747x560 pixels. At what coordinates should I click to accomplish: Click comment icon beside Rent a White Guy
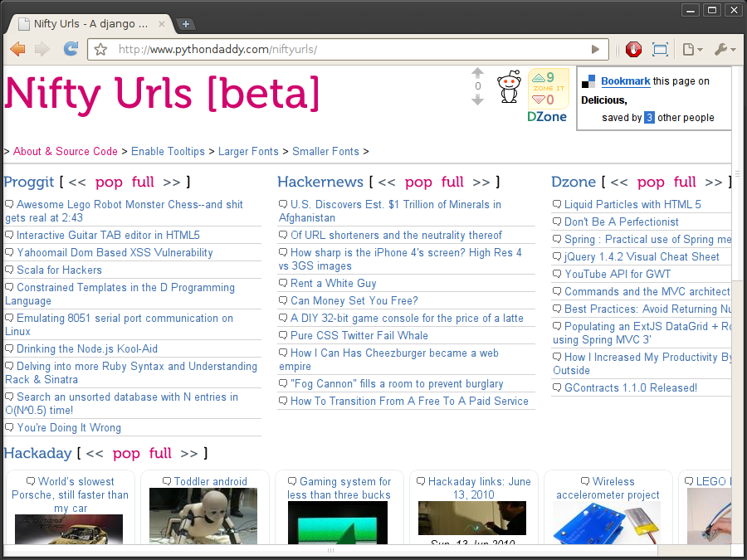pos(283,284)
